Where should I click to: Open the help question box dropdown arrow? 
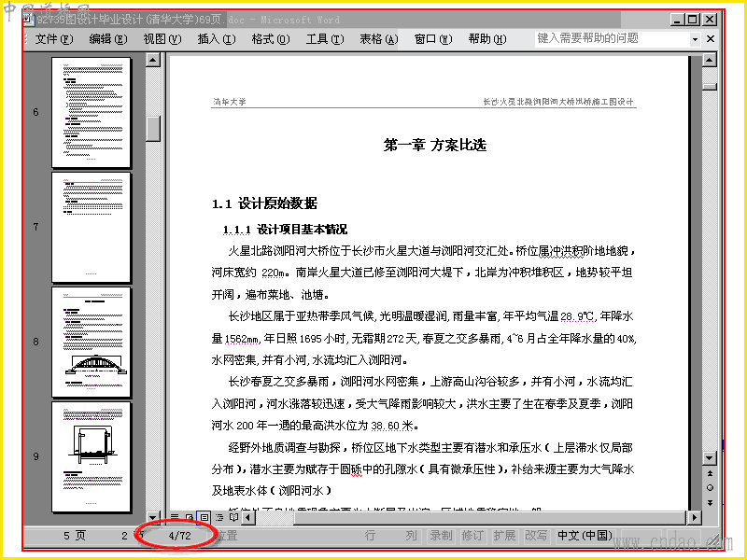click(x=695, y=39)
